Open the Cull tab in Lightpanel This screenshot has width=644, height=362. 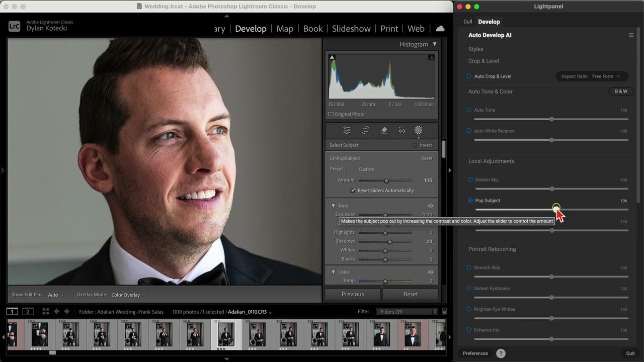tap(468, 22)
